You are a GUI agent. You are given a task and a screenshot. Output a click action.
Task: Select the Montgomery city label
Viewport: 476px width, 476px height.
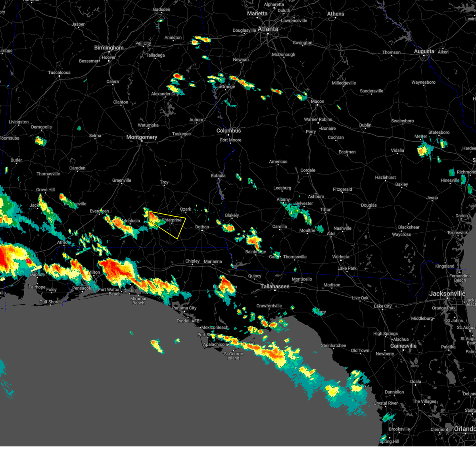click(x=142, y=137)
